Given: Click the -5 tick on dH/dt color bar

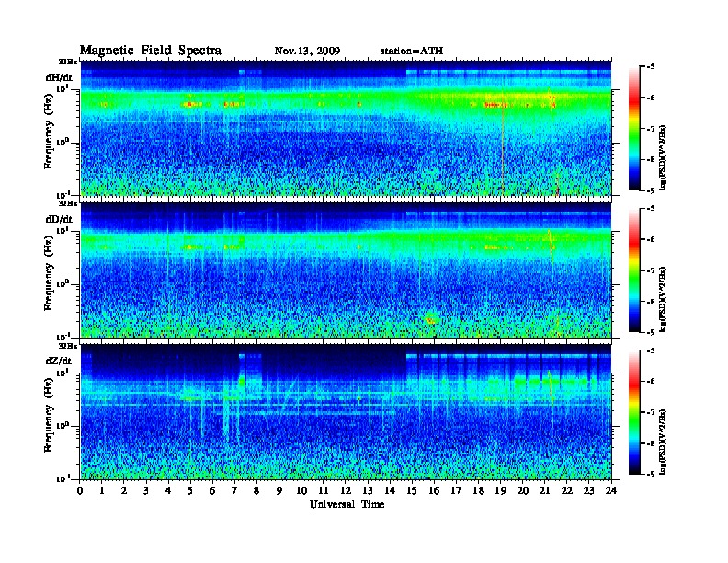Looking at the screenshot, I should [x=651, y=67].
